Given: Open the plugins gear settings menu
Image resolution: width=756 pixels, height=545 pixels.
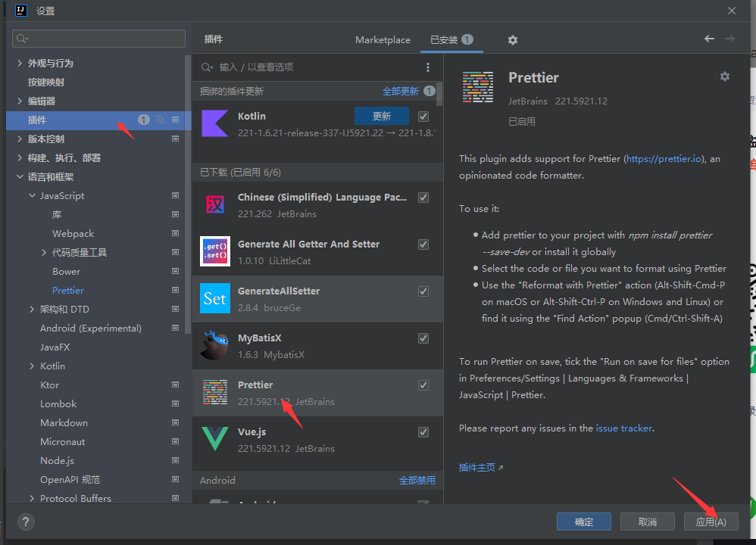Looking at the screenshot, I should tap(513, 40).
